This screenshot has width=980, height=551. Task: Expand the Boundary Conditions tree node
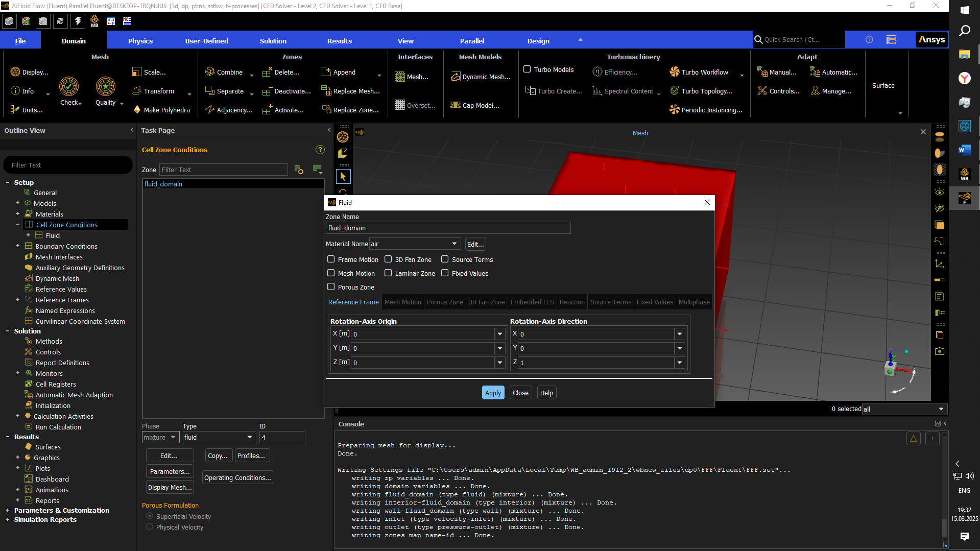[x=18, y=246]
